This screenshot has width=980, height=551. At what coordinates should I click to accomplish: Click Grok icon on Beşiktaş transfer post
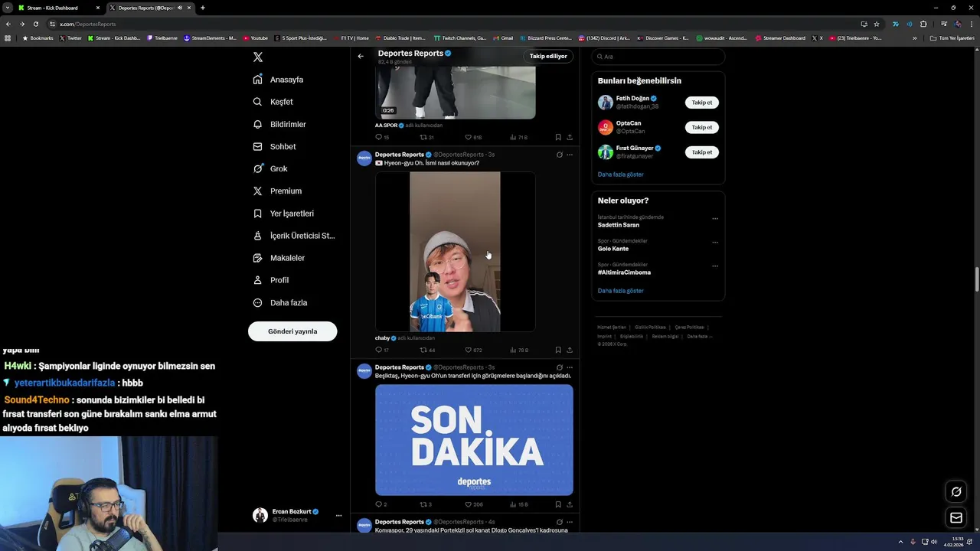[559, 367]
